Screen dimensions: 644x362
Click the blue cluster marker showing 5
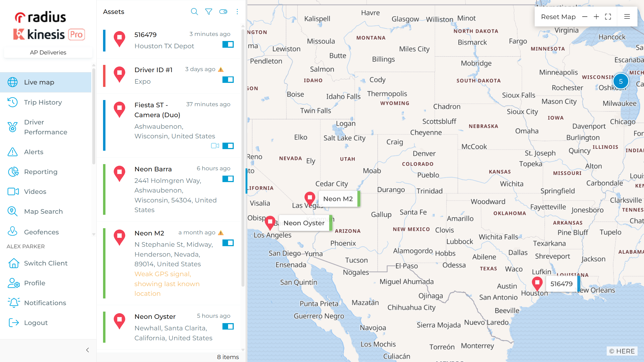point(620,81)
